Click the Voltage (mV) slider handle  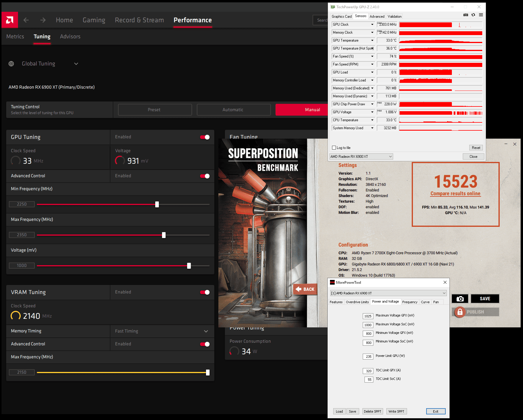pos(189,266)
